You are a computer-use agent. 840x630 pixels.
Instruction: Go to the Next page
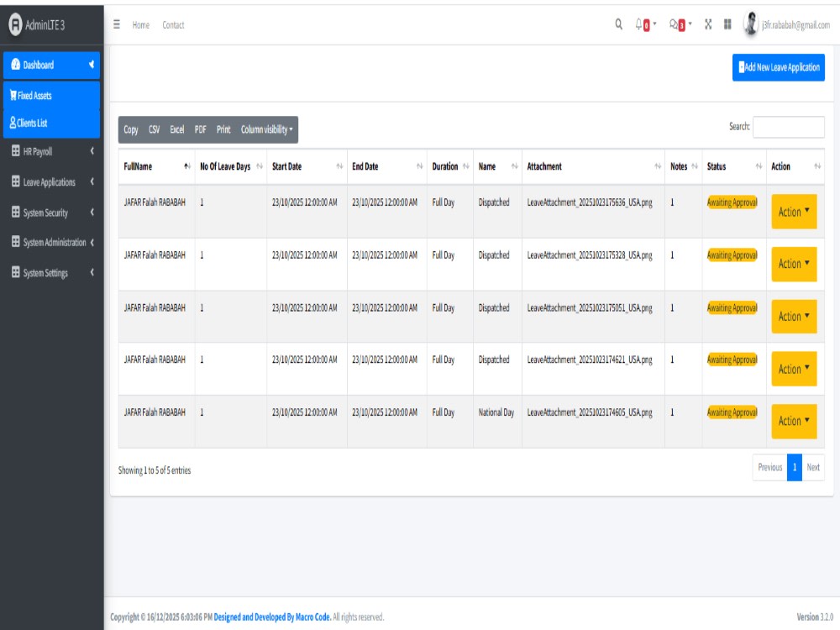click(x=813, y=467)
